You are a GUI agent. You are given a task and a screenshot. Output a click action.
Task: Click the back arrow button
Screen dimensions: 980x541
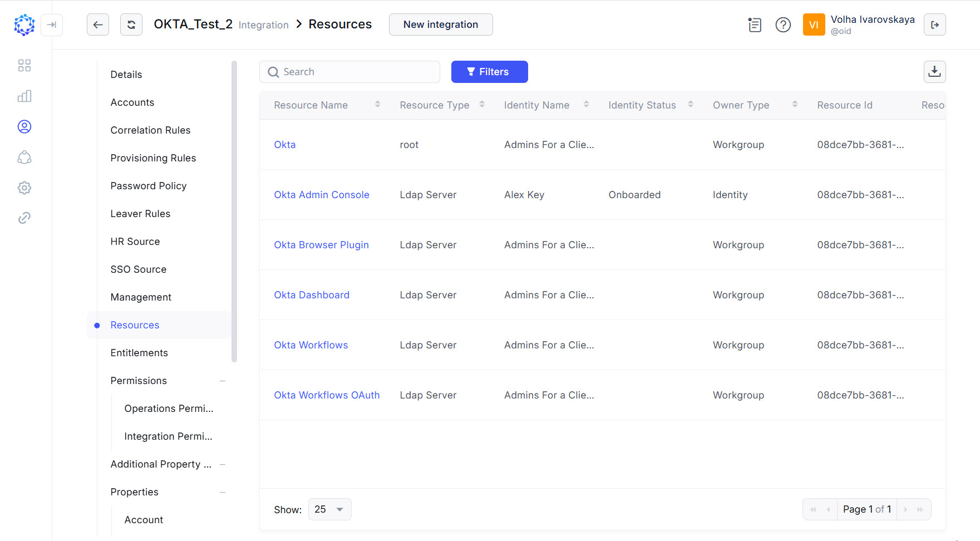point(98,24)
